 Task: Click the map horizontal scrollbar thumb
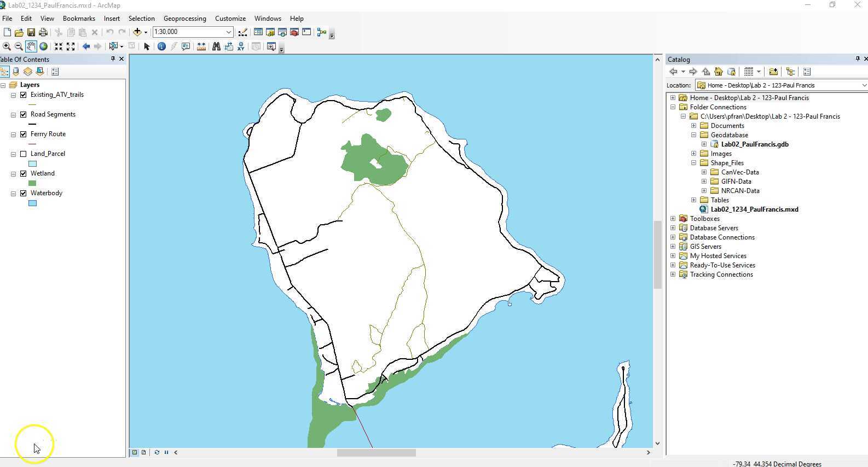[376, 453]
